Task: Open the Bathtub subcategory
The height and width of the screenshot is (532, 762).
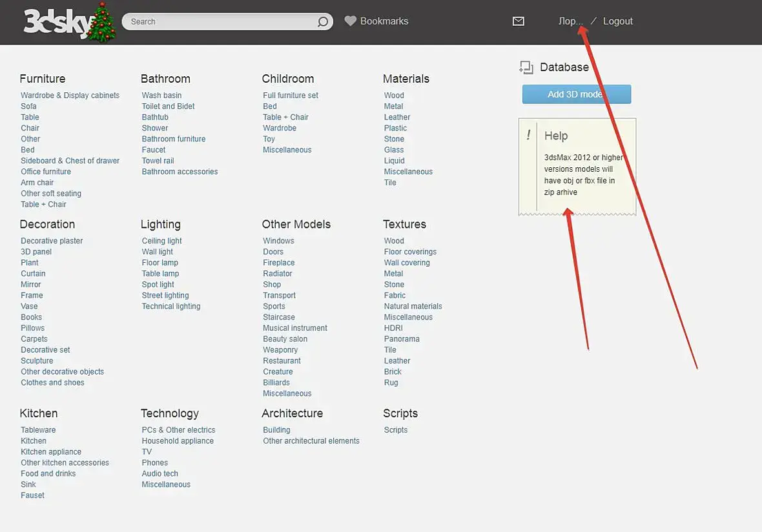Action: click(x=155, y=117)
